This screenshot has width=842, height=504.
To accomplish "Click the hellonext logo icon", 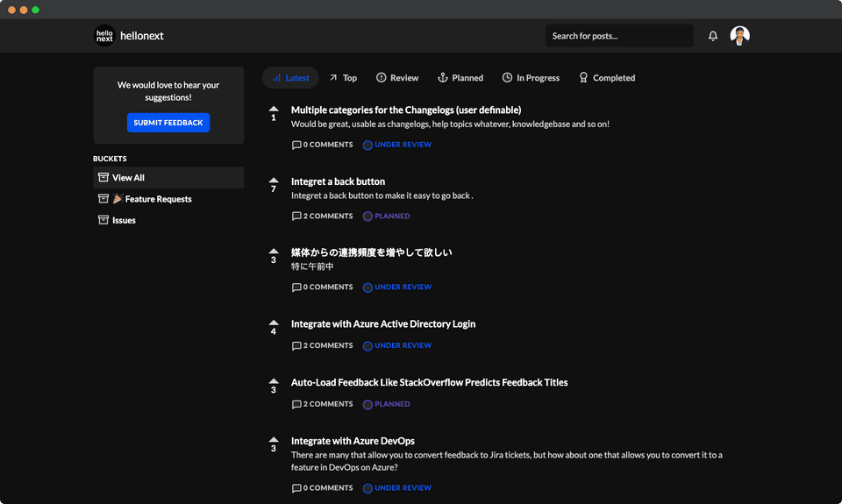I will (104, 36).
